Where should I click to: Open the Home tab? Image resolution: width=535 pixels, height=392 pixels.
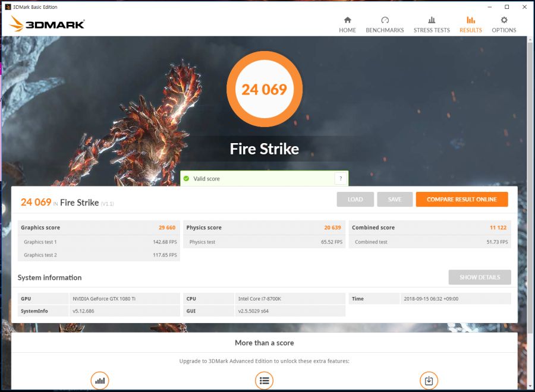(x=347, y=25)
